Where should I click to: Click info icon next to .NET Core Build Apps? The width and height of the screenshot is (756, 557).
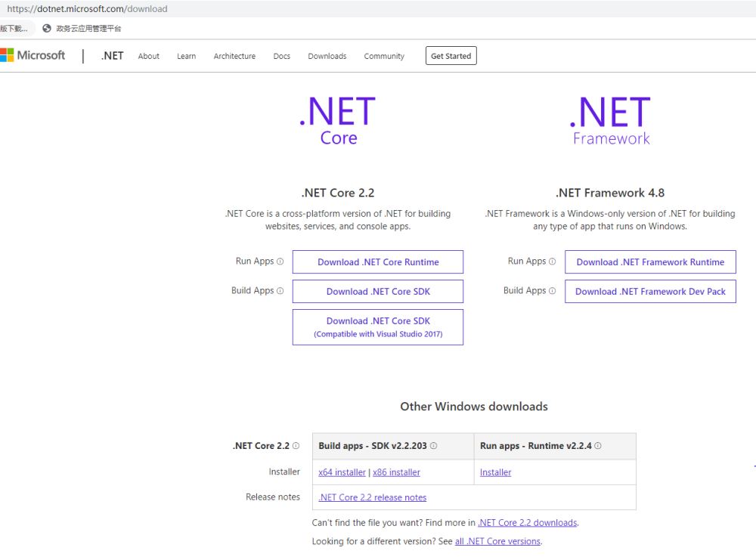pos(280,291)
